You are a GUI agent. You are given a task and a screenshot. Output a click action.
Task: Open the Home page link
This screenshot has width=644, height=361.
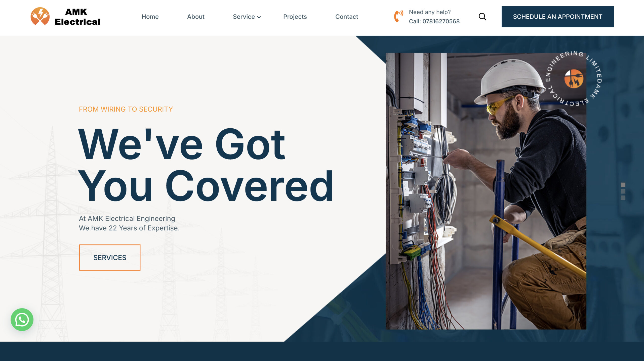coord(150,17)
